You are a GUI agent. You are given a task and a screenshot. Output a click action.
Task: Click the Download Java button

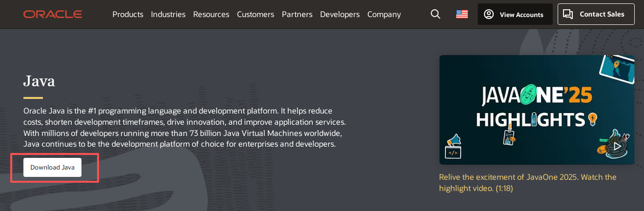tap(53, 167)
